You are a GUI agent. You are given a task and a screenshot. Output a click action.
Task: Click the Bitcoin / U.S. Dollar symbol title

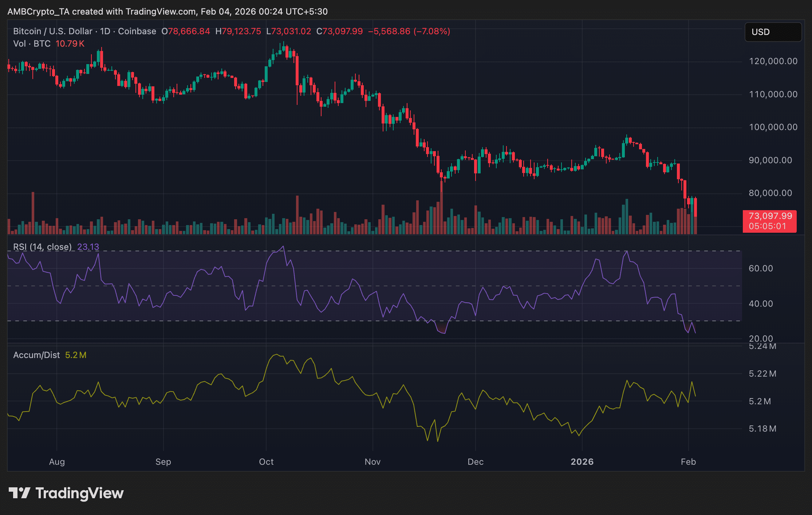[x=52, y=31]
